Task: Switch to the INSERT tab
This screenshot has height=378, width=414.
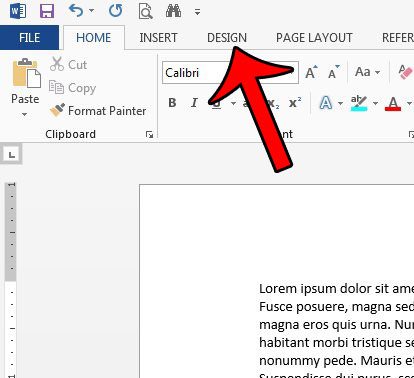Action: coord(158,38)
